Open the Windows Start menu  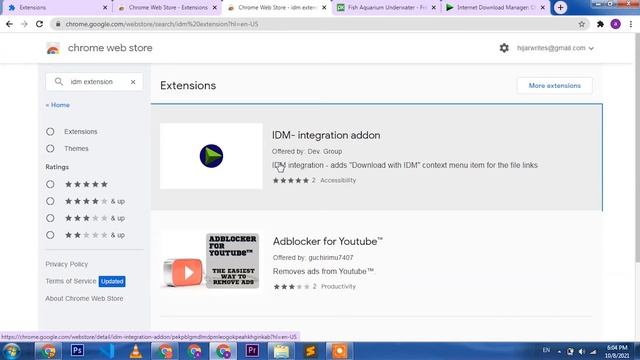[12, 351]
